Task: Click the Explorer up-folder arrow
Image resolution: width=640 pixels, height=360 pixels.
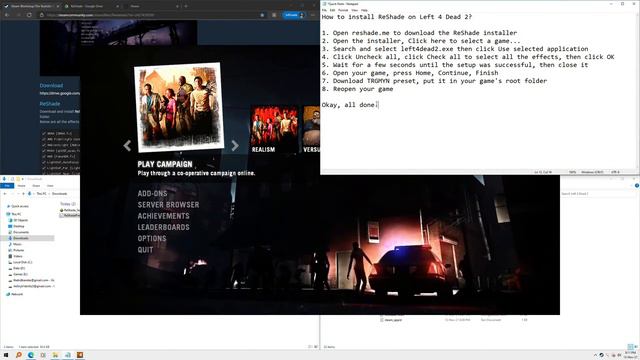Action: [x=23, y=193]
